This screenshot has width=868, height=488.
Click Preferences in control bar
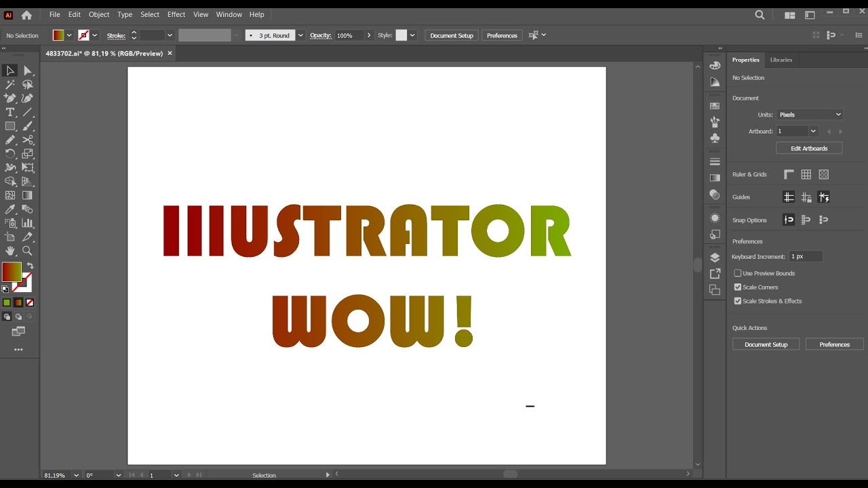[x=502, y=35]
